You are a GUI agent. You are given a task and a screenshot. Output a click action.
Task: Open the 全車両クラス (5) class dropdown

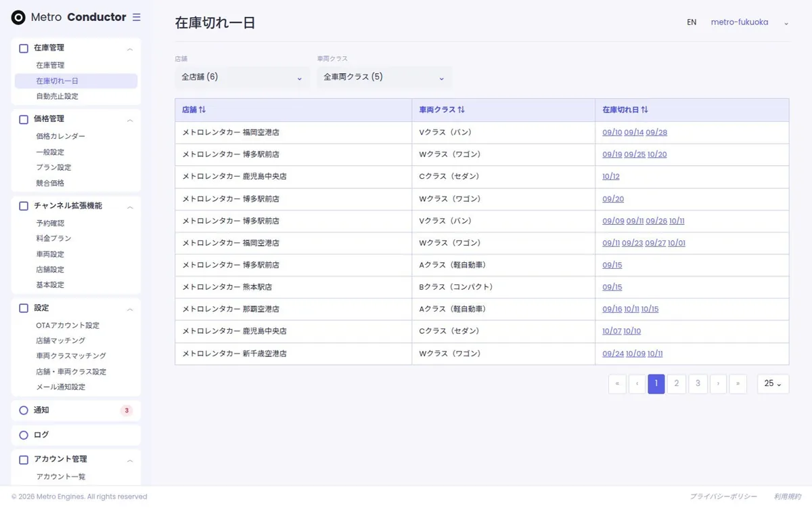(384, 77)
